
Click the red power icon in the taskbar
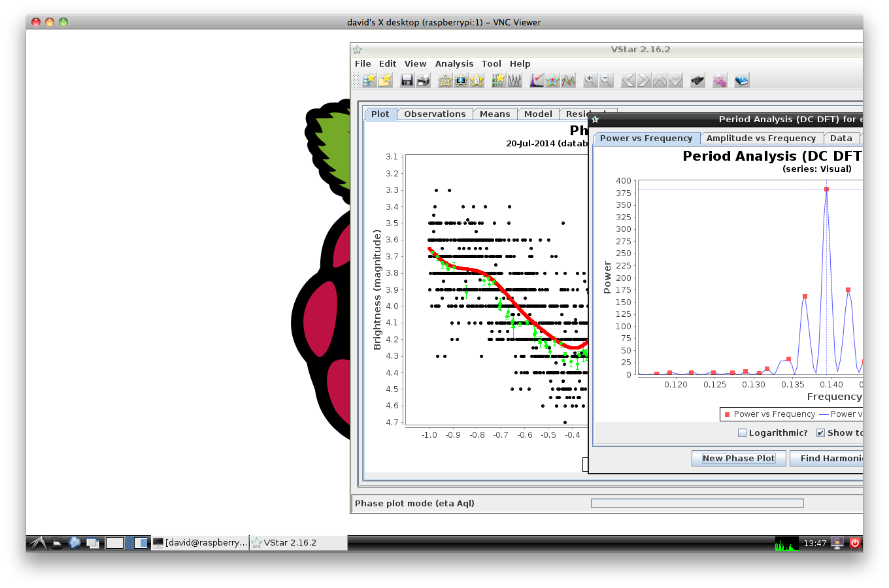click(854, 543)
